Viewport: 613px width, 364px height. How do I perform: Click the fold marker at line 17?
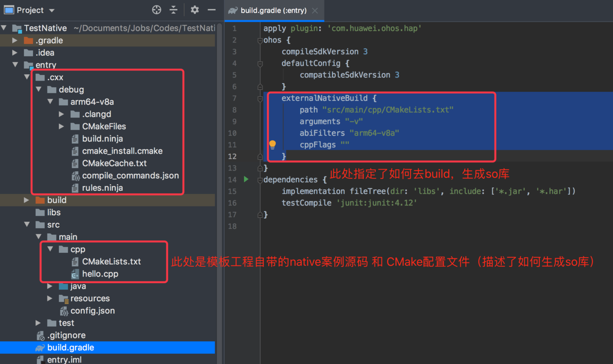click(260, 215)
